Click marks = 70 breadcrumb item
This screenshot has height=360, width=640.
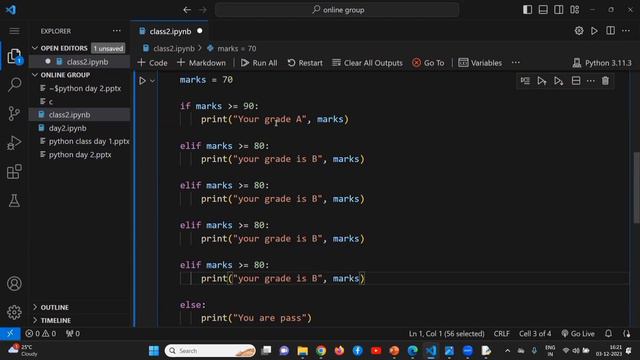(x=237, y=49)
